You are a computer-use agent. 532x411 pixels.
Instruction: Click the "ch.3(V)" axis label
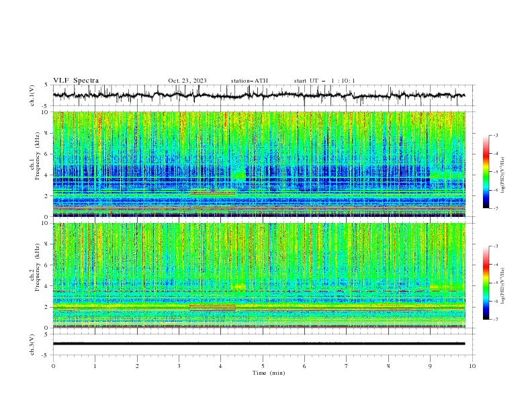click(x=32, y=345)
